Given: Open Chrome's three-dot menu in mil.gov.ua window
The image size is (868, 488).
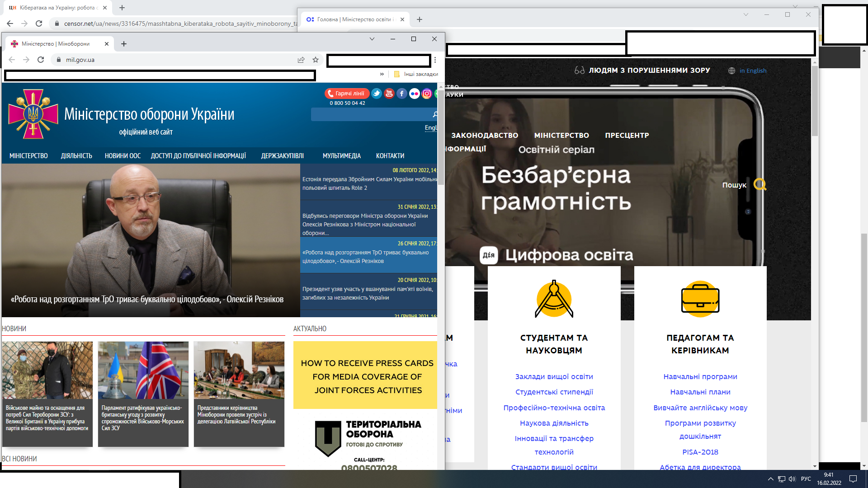Looking at the screenshot, I should 435,60.
